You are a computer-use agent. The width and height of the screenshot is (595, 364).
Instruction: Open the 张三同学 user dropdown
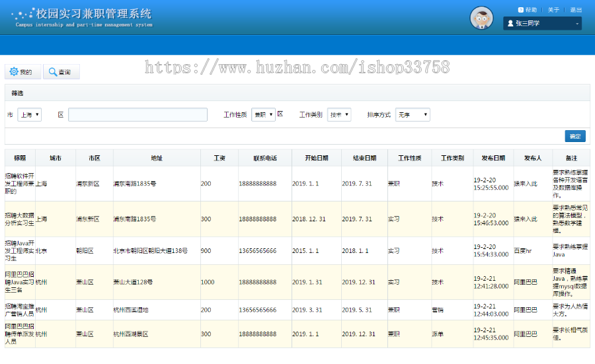tap(542, 24)
